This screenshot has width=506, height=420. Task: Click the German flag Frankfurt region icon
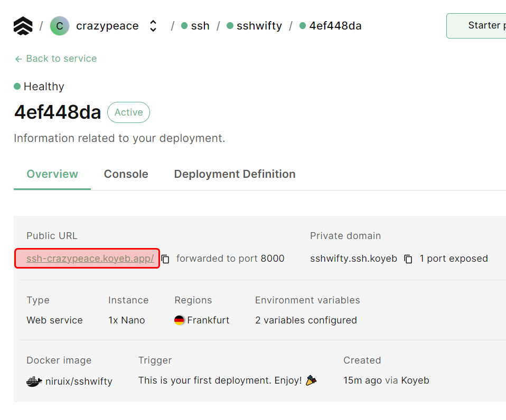180,320
